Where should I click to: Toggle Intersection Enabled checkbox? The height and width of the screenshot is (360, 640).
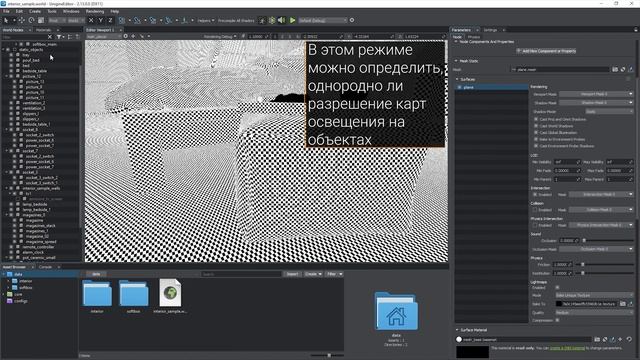click(535, 195)
